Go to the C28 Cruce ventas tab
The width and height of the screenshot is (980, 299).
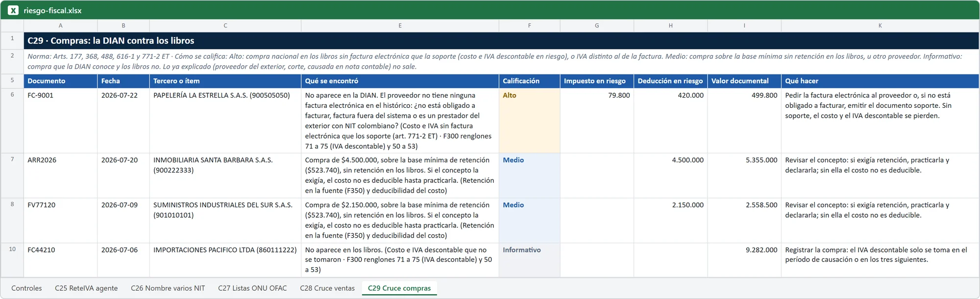(x=327, y=288)
